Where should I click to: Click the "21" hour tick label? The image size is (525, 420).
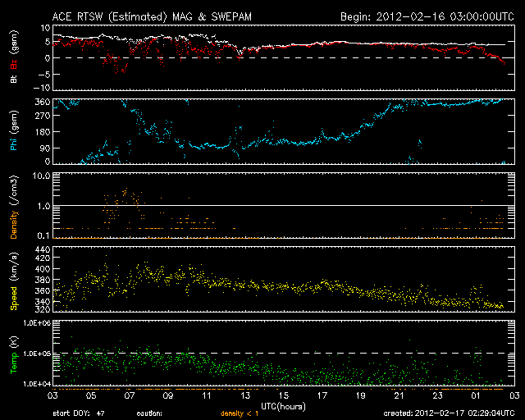399,395
